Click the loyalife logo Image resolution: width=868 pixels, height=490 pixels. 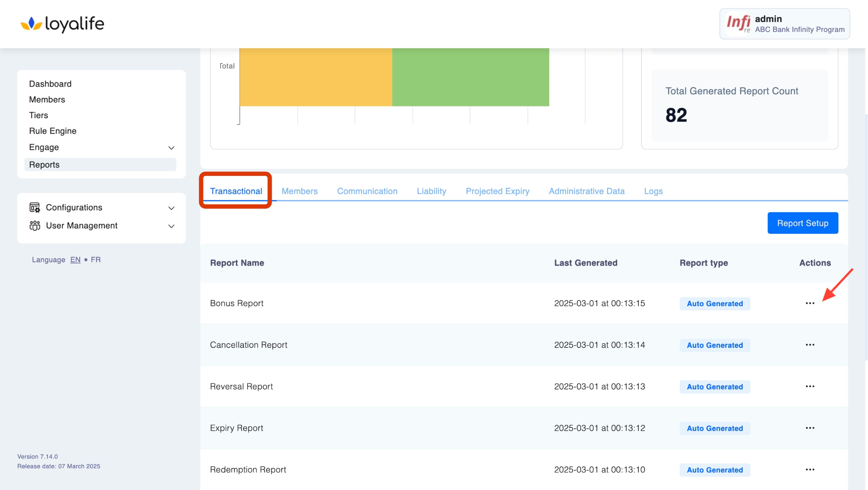[62, 24]
